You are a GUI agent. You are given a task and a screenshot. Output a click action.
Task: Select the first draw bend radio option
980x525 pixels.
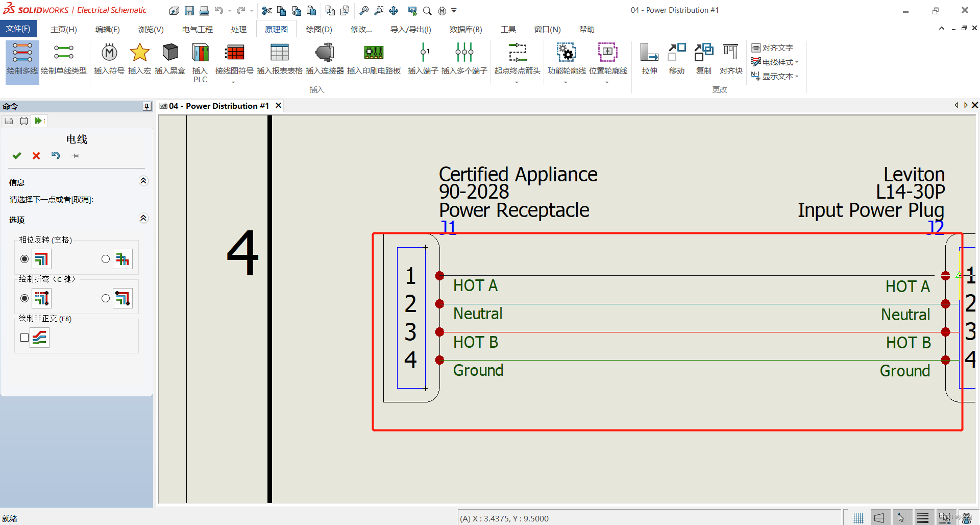(24, 298)
